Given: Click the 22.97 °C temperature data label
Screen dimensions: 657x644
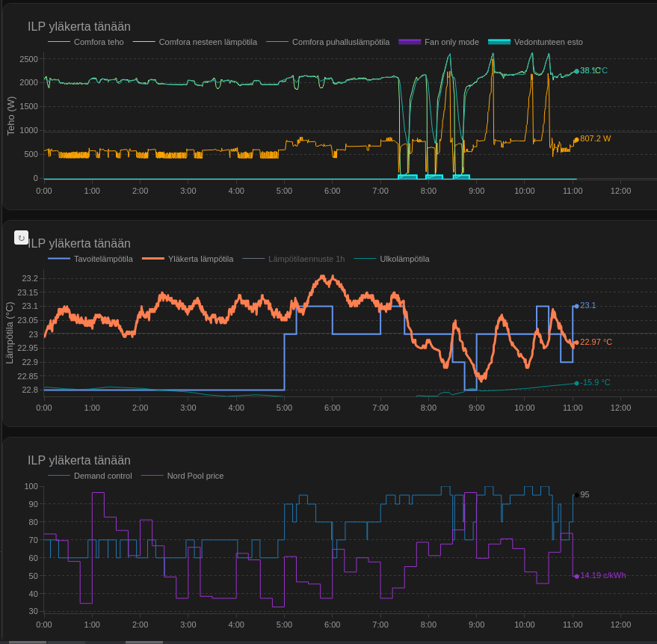Looking at the screenshot, I should [596, 342].
